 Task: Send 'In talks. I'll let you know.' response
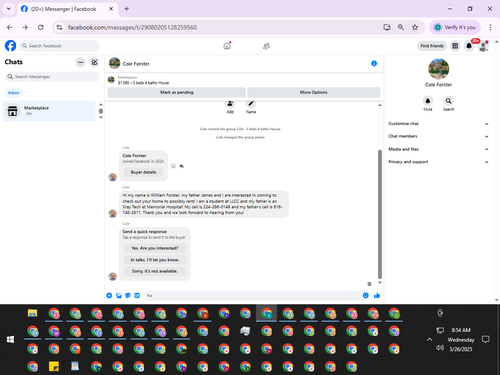[155, 260]
